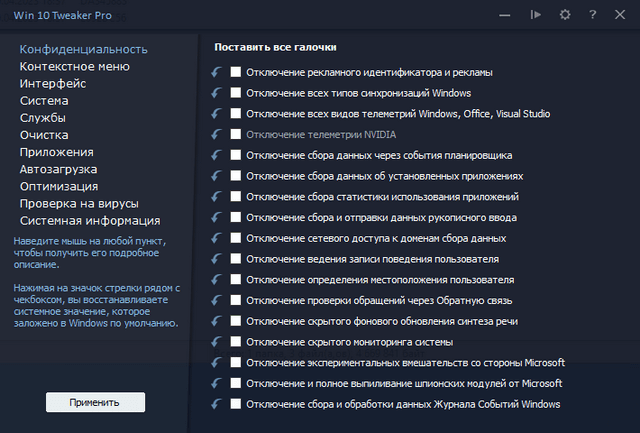640x433 pixels.
Task: Reset сетевого доступа к доменам via arrow icon
Action: point(216,238)
